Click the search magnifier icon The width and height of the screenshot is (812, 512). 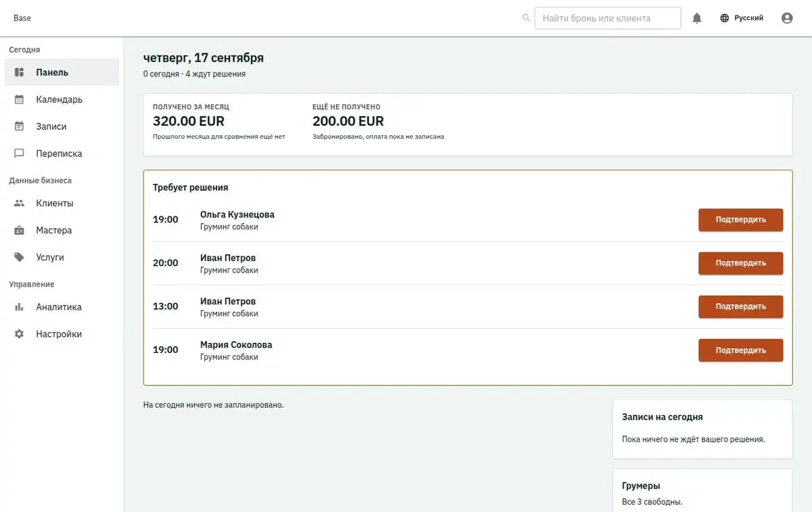click(526, 18)
